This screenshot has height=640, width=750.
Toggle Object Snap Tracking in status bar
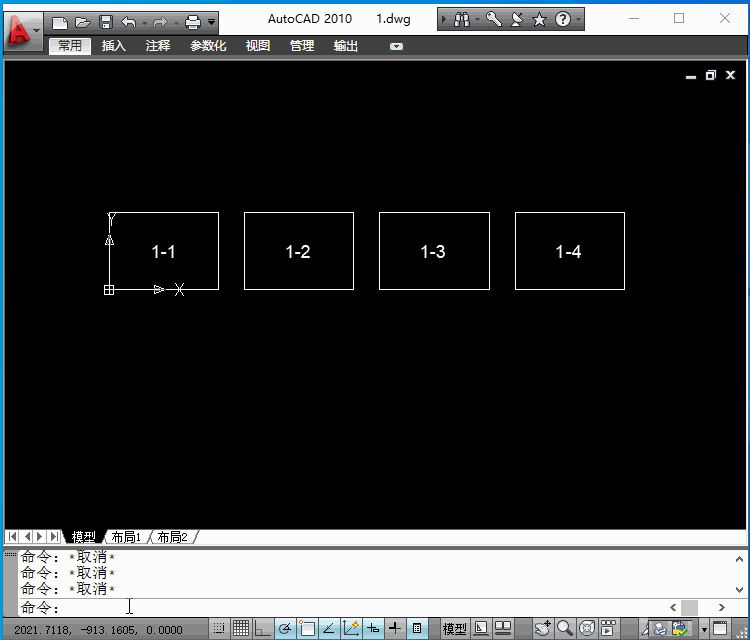pyautogui.click(x=329, y=628)
